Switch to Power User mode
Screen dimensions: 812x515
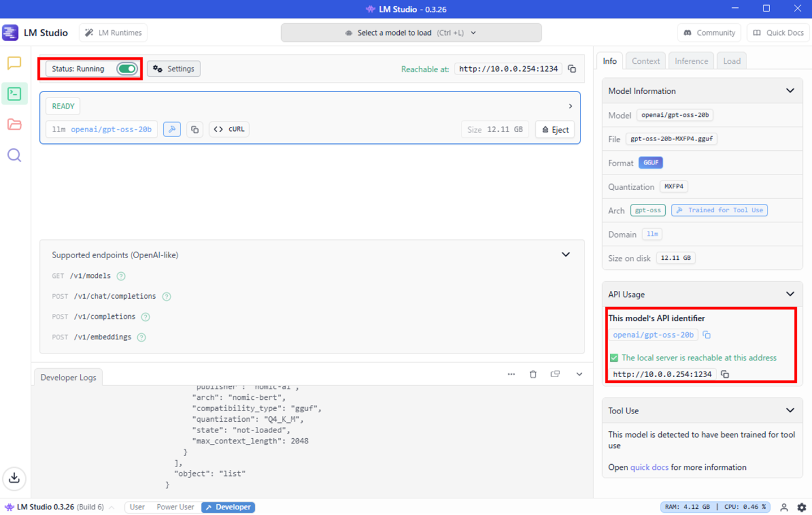click(175, 507)
